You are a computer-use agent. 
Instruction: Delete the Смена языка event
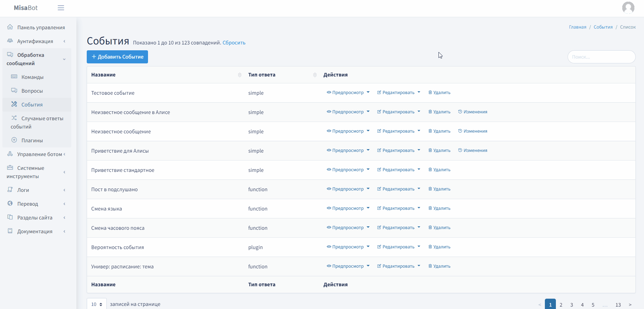coord(439,208)
